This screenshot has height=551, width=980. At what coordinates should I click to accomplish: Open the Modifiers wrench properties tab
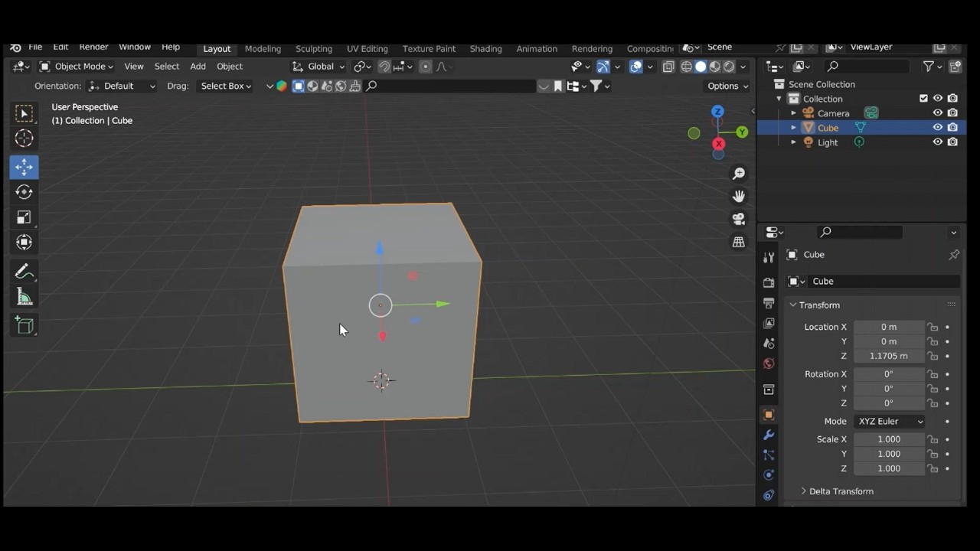[769, 435]
